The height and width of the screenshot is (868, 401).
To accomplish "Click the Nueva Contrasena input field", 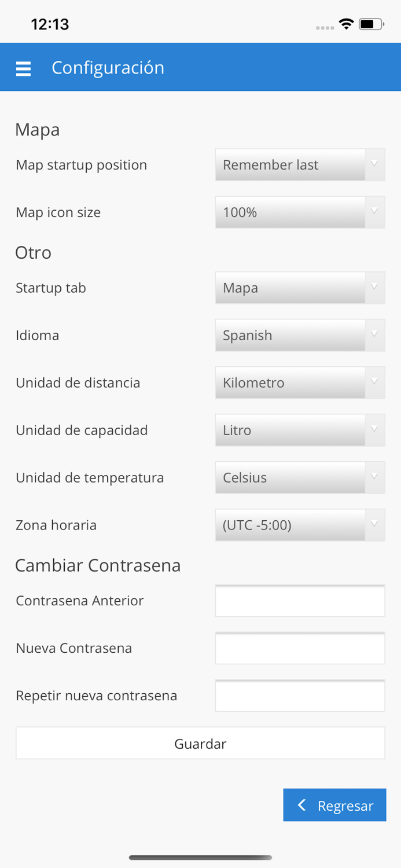I will 300,648.
